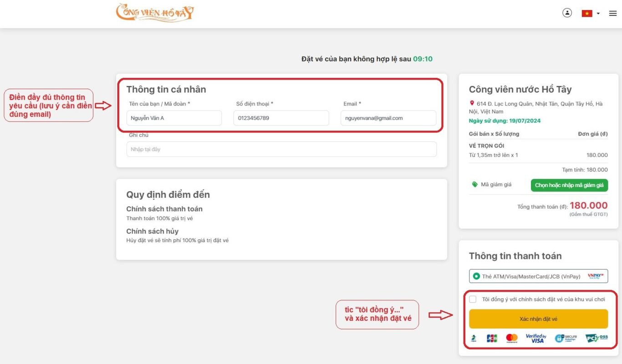Click the JCB card logo
The height and width of the screenshot is (364, 622).
pyautogui.click(x=492, y=338)
